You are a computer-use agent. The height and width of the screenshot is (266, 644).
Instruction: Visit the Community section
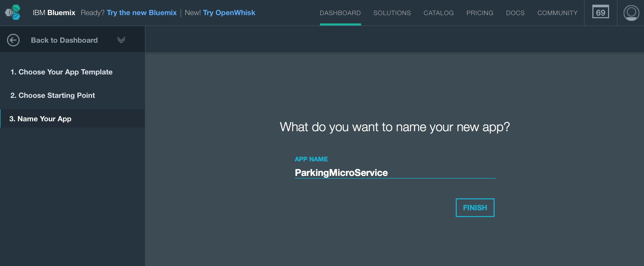coord(557,13)
